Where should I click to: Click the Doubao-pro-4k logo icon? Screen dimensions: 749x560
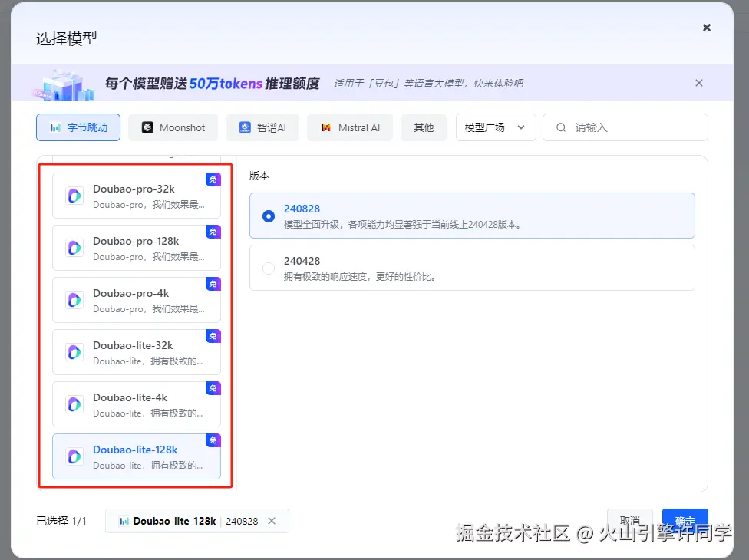click(74, 300)
